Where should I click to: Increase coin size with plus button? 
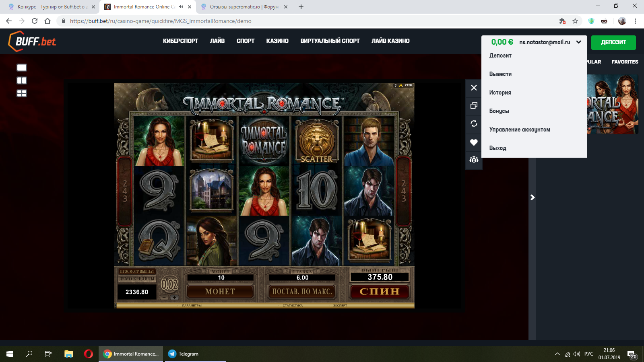point(174,298)
